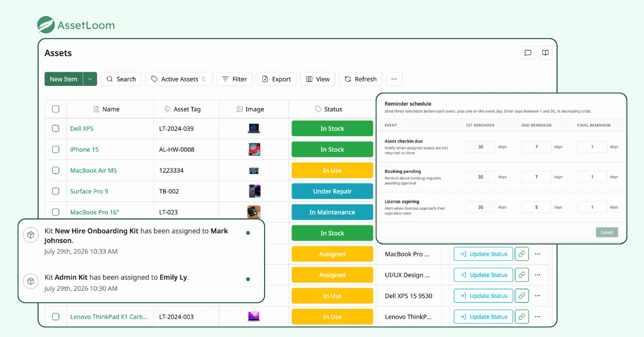Click the link icon in Dell XPS 15 9530 row
This screenshot has width=644, height=337.
coord(522,296)
